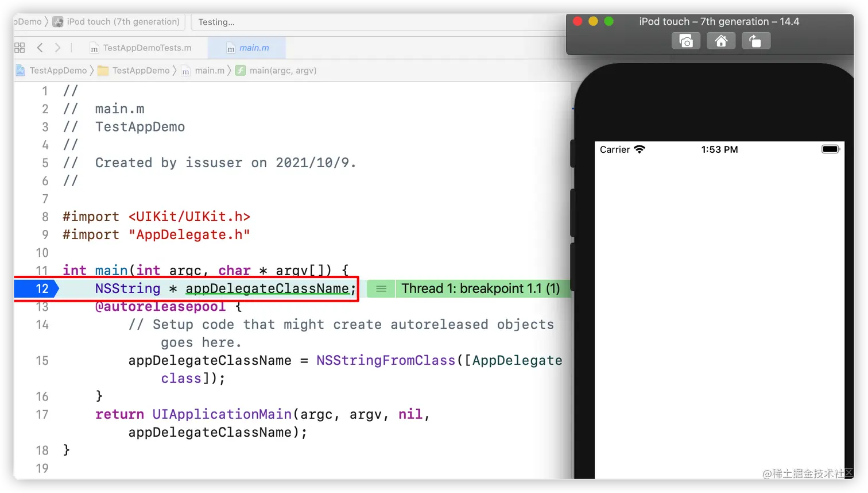Open the breakpoint annotation lines icon
The image size is (868, 493).
pyautogui.click(x=381, y=288)
